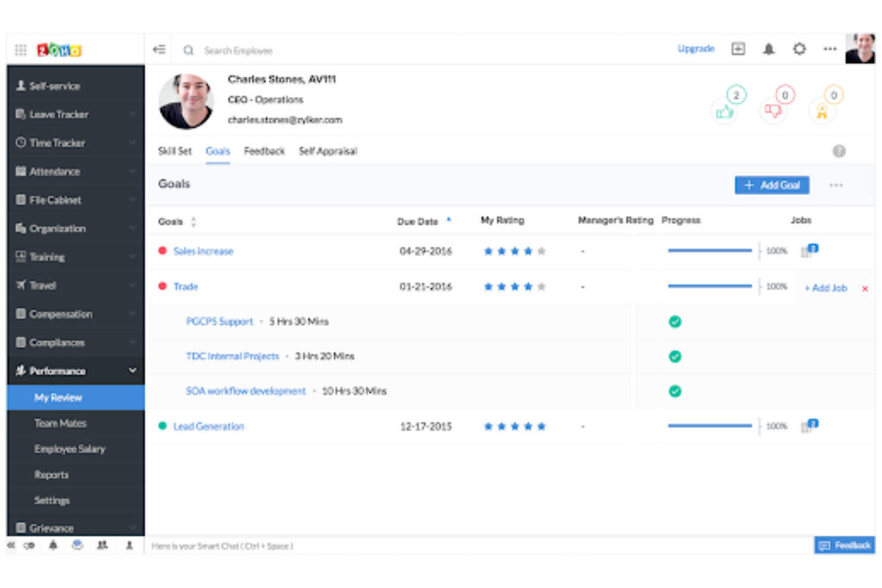This screenshot has height=588, width=882.
Task: Open the Lead Generation goal link
Action: (x=208, y=426)
